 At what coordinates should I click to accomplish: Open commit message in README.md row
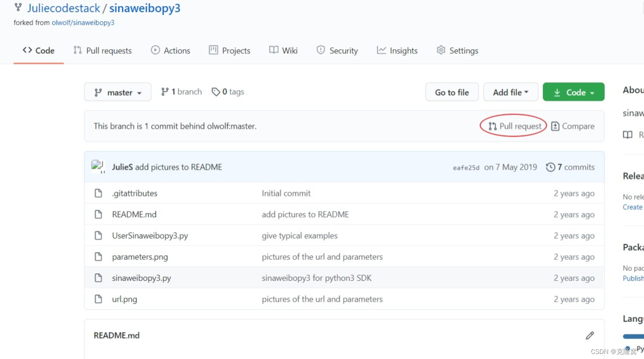(305, 215)
